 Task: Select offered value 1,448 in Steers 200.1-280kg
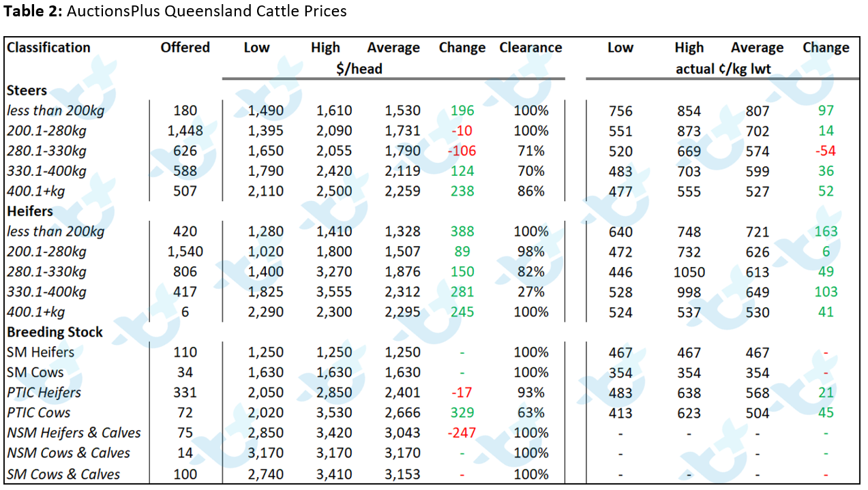point(185,131)
